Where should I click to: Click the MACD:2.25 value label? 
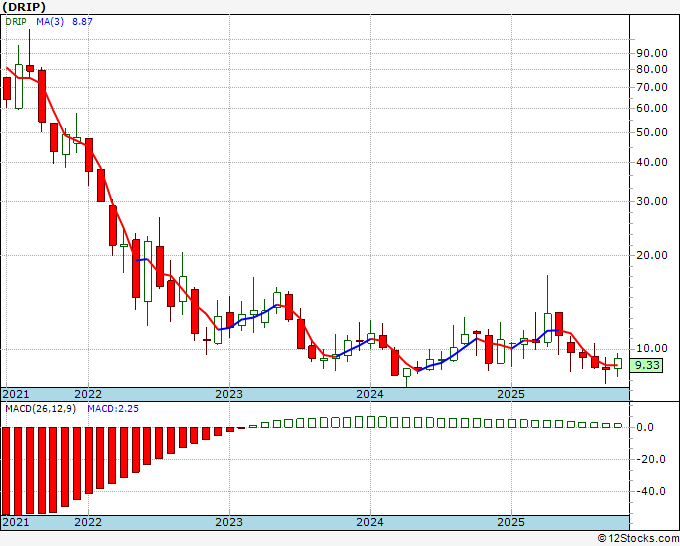113,409
